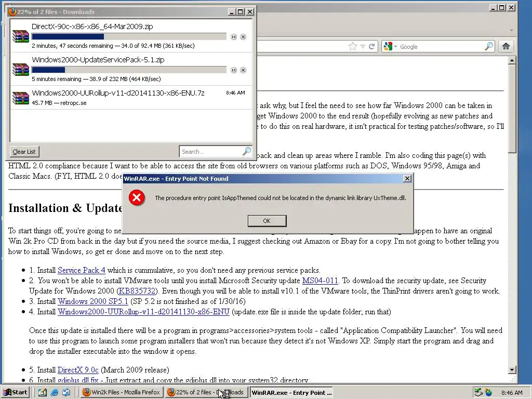
Task: Select the Windows2000-UURollup 7z file name in Downloads
Action: 118,93
